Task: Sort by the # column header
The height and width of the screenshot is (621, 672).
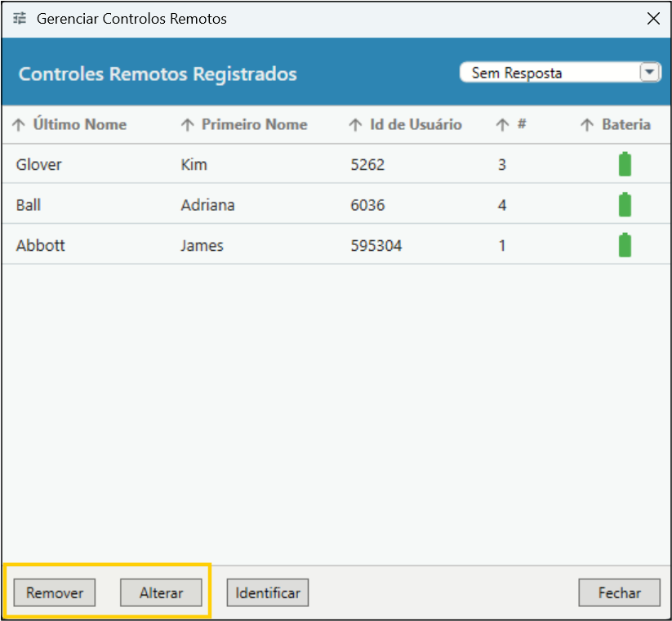Action: tap(521, 125)
